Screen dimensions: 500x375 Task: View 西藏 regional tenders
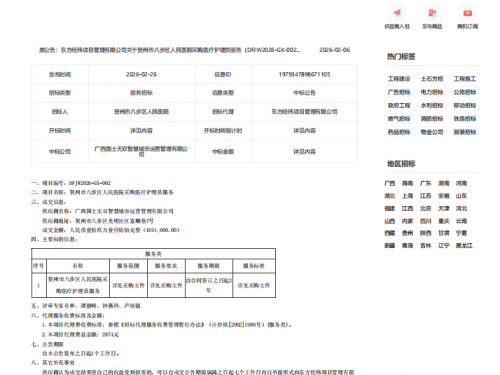point(390,233)
